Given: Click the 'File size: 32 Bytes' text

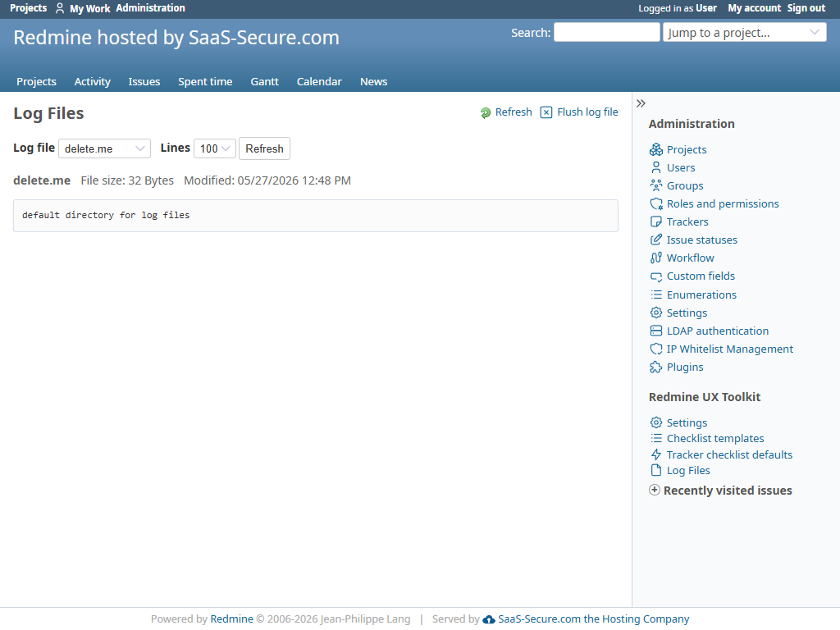Looking at the screenshot, I should 127,180.
